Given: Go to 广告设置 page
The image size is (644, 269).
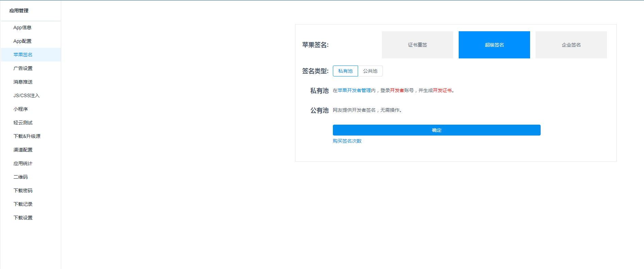Looking at the screenshot, I should 31,68.
